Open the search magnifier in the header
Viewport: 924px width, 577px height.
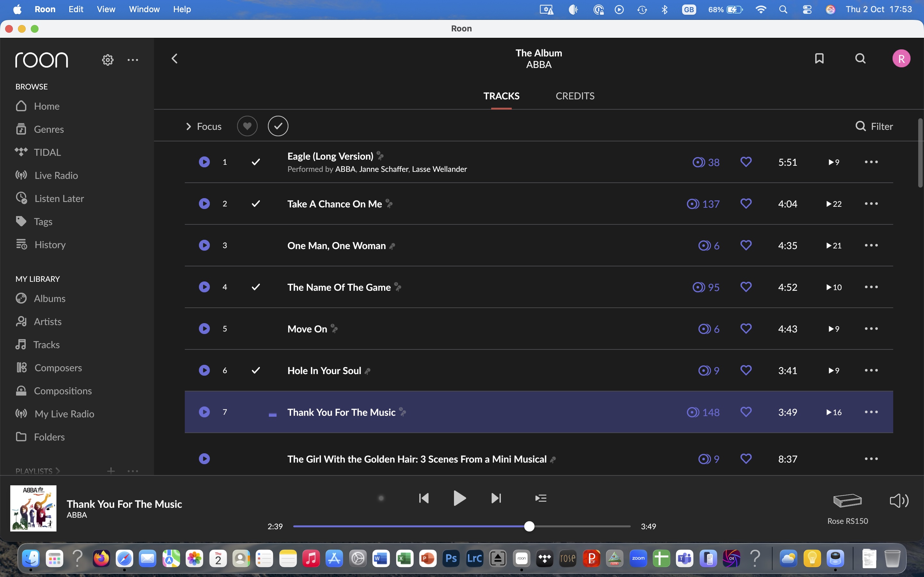tap(860, 58)
